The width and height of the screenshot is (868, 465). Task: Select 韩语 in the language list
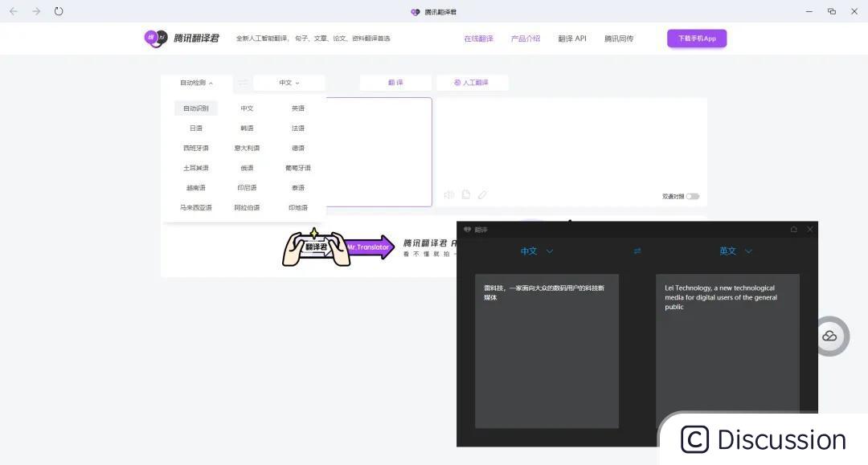pyautogui.click(x=247, y=128)
